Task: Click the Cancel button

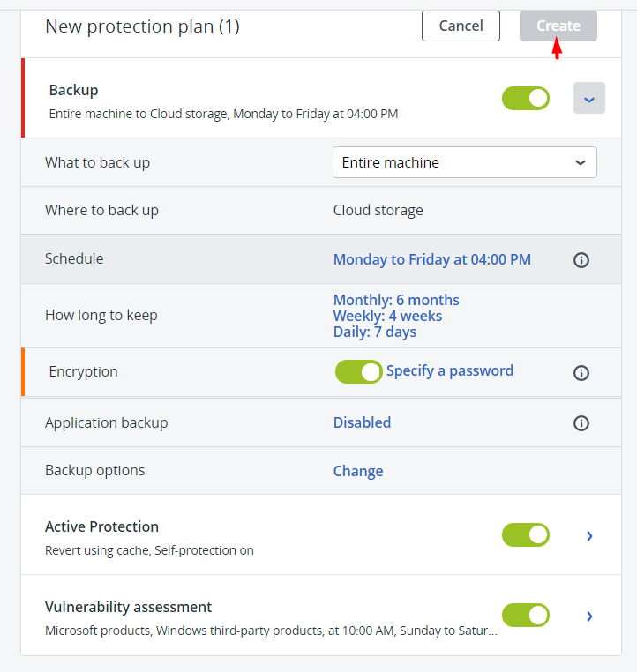Action: point(461,26)
